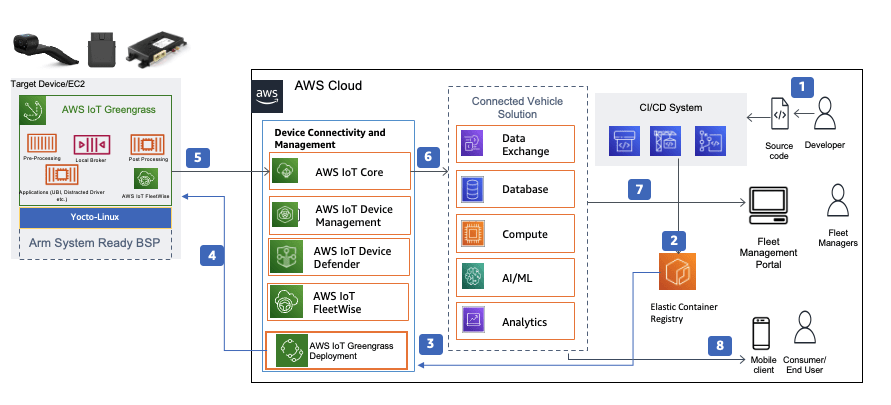Screen dimensions: 891x405
Task: Click the AWS IoT Greengrass Deployment icon
Action: (x=292, y=350)
